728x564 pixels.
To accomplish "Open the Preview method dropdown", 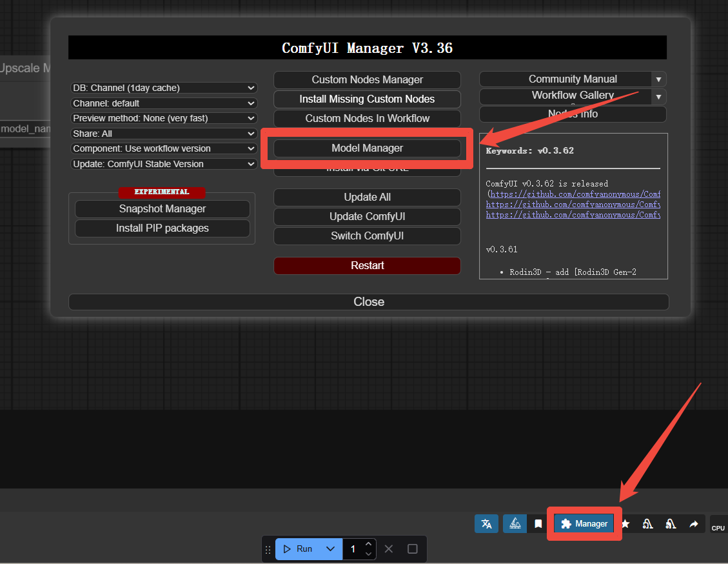I will tap(164, 118).
